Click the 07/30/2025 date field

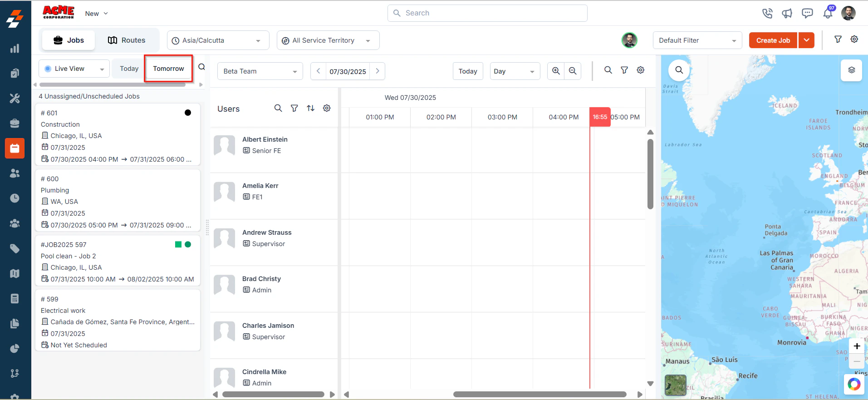[348, 72]
